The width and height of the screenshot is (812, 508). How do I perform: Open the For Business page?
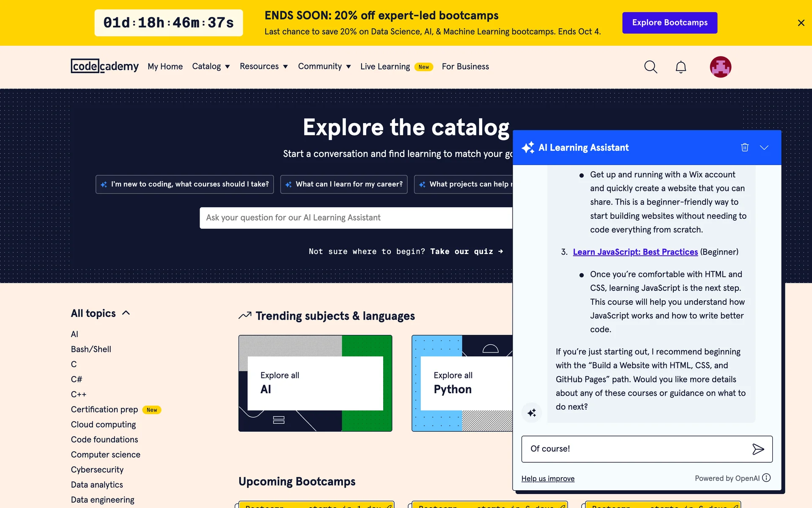pyautogui.click(x=465, y=66)
